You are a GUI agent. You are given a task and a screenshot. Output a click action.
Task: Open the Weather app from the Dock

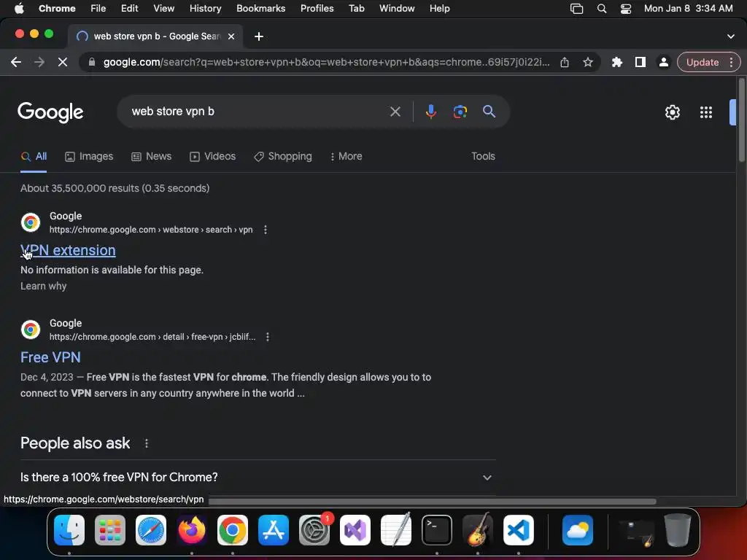click(578, 530)
